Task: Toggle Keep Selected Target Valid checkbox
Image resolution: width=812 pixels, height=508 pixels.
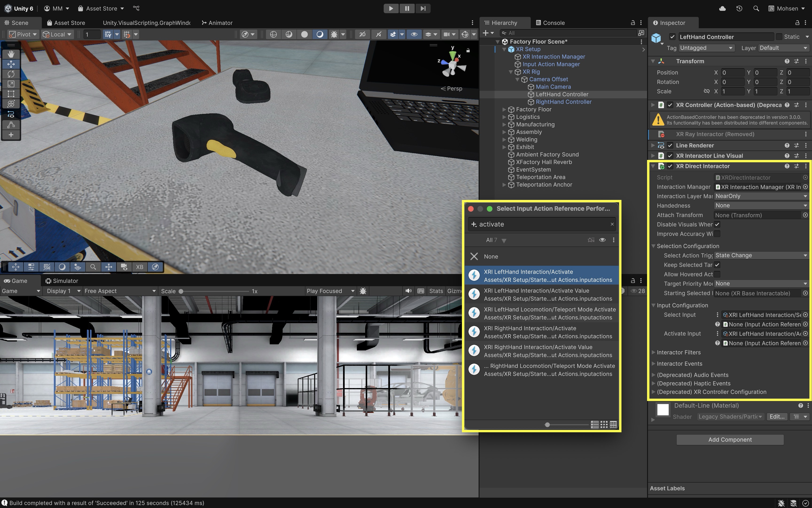Action: (x=717, y=265)
